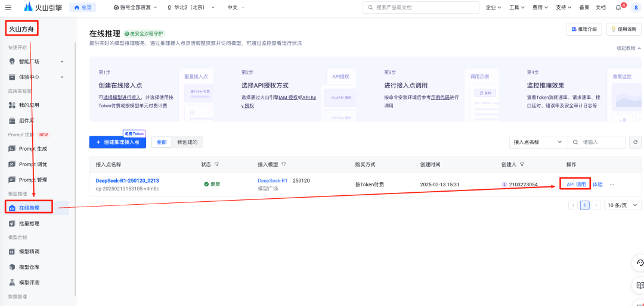Open the 创建人 column filter icon
This screenshot has height=306, width=644.
tap(522, 164)
